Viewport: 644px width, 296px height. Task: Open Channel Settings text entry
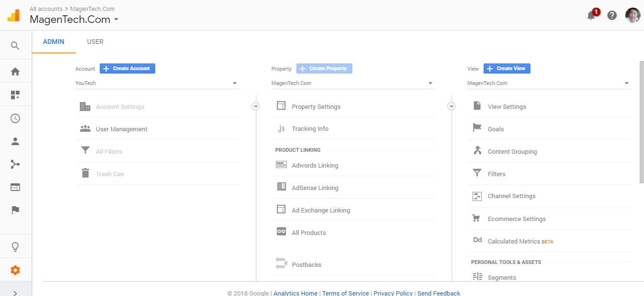point(511,196)
